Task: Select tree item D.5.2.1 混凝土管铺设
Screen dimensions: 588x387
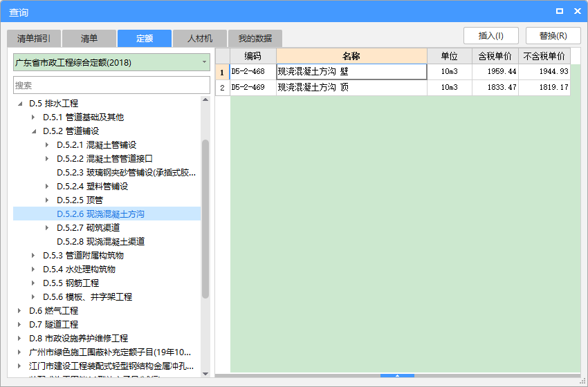Action: (x=96, y=144)
